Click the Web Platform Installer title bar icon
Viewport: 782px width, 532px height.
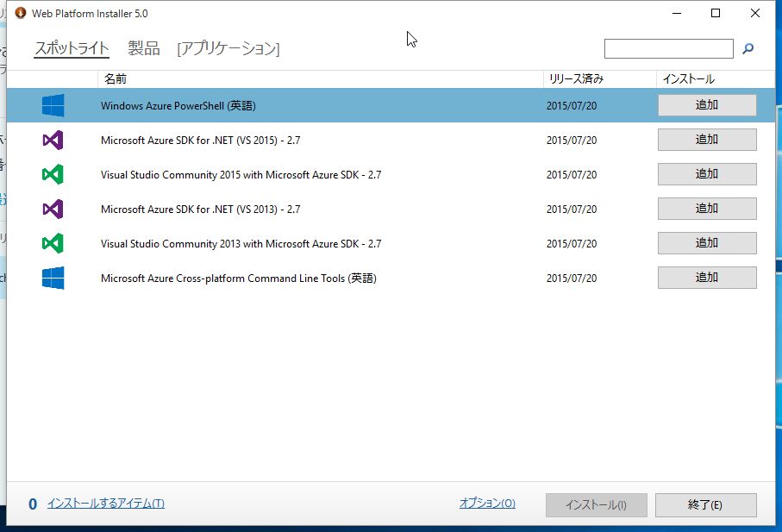point(21,13)
